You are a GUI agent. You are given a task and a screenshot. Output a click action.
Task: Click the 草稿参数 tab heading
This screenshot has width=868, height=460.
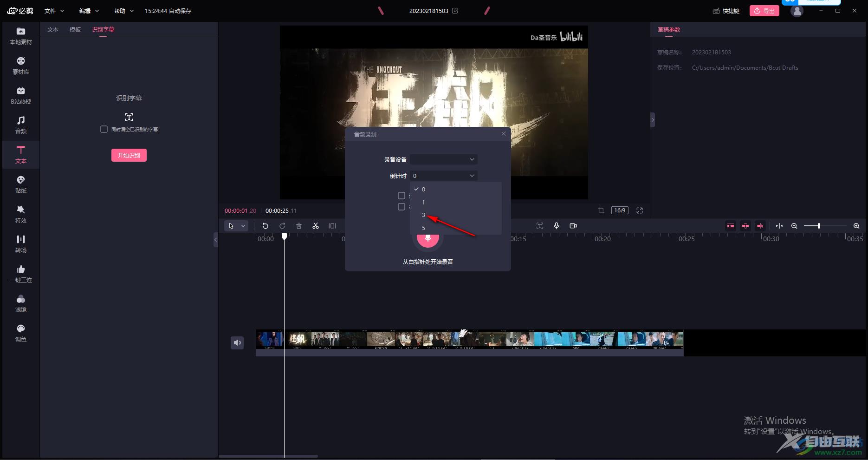[669, 29]
